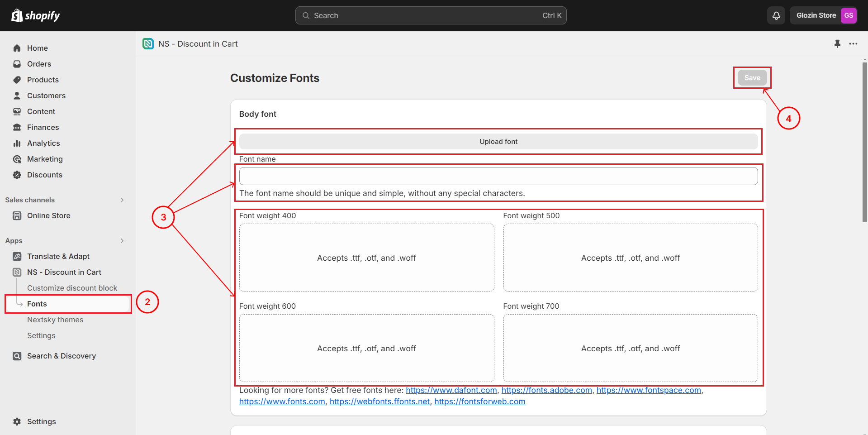Image resolution: width=868 pixels, height=435 pixels.
Task: Open the three-dot more actions menu
Action: 853,44
